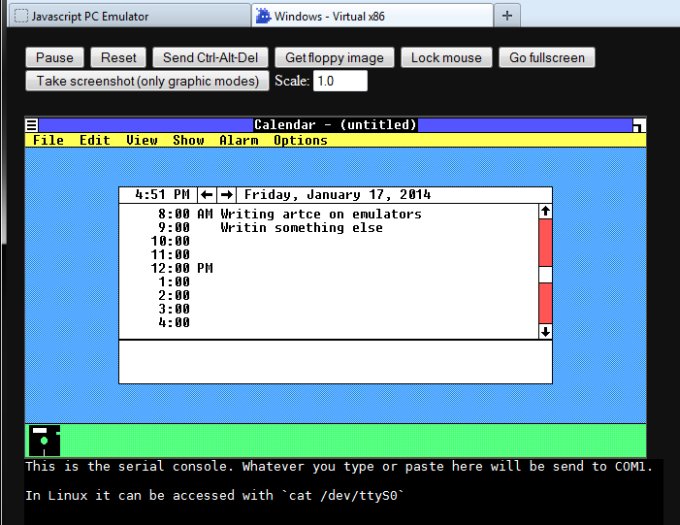Take screenshot of graphic mode
Screen dimensions: 680x525
point(147,81)
